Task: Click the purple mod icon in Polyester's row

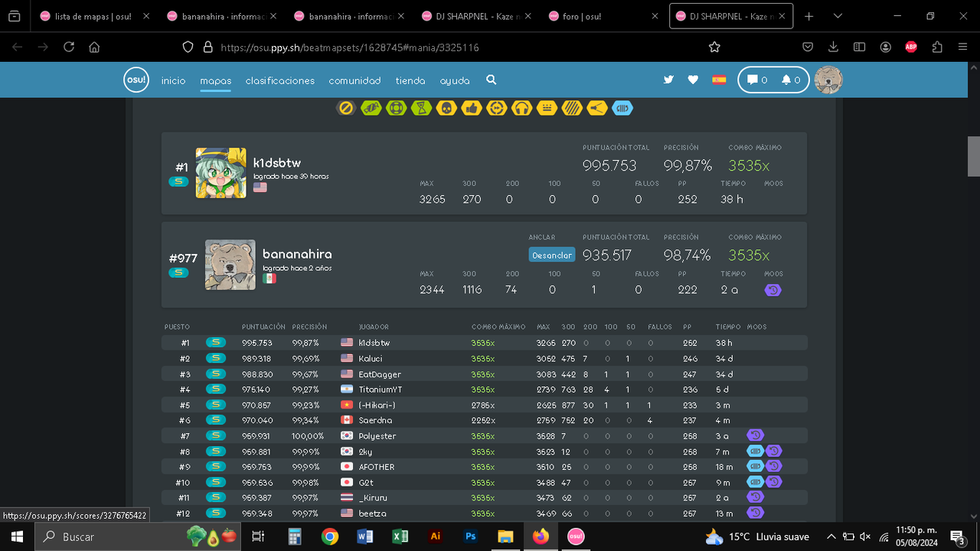Action: [755, 435]
